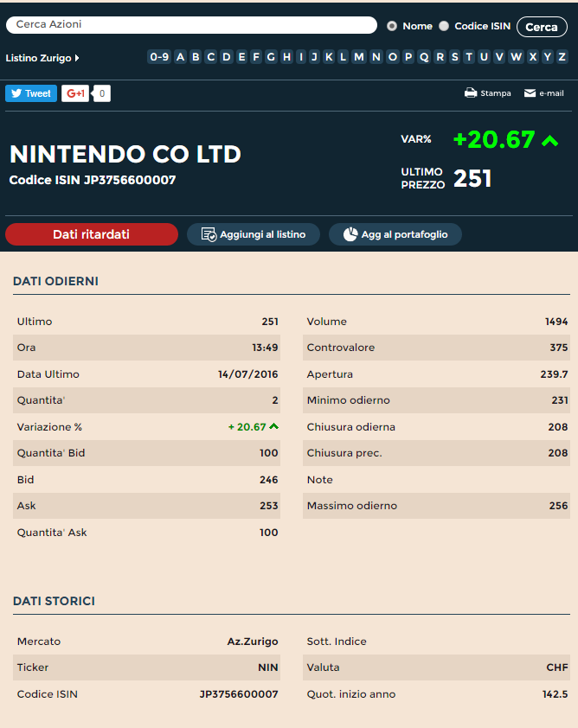578x728 pixels.
Task: Click the e-mail envelope icon
Action: point(530,93)
